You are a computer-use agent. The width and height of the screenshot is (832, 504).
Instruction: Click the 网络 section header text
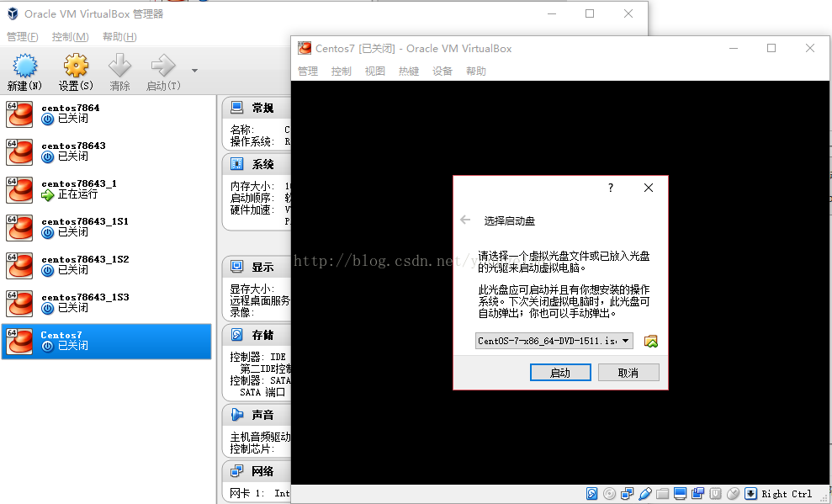pos(262,470)
